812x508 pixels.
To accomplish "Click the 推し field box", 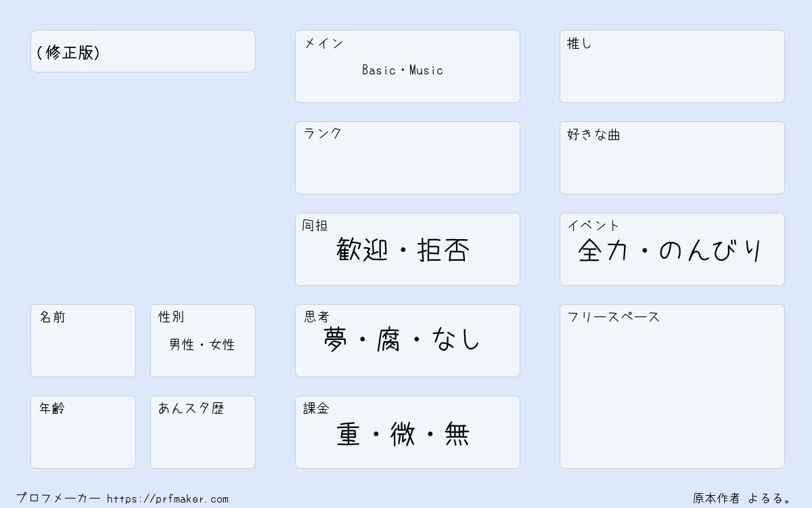I will coord(672,66).
